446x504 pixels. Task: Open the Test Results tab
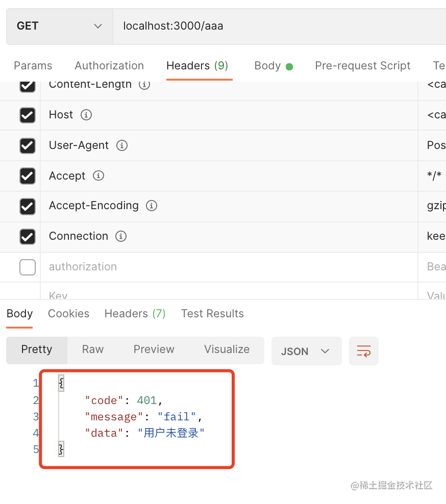212,314
